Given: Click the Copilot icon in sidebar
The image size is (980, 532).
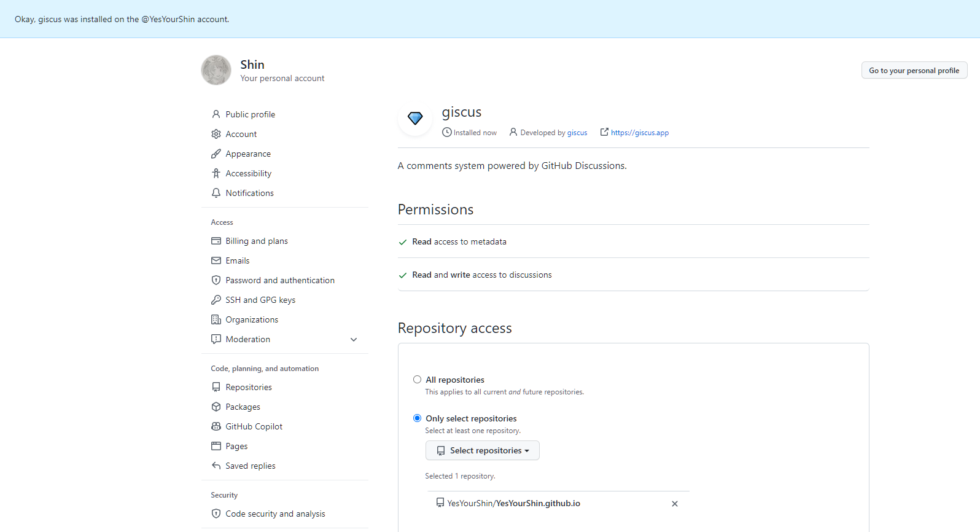Looking at the screenshot, I should tap(216, 426).
